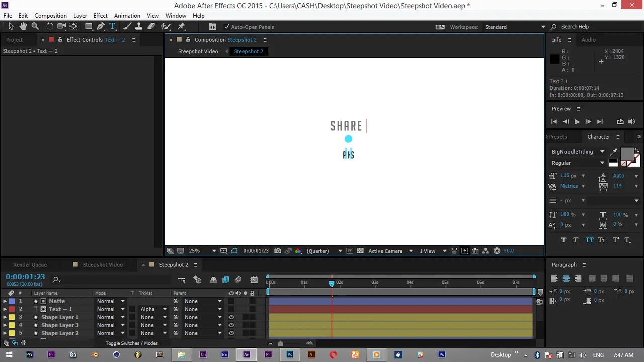Hide Shape Layer 3 via eye icon
Viewport: 644px width, 362px height.
click(x=231, y=325)
